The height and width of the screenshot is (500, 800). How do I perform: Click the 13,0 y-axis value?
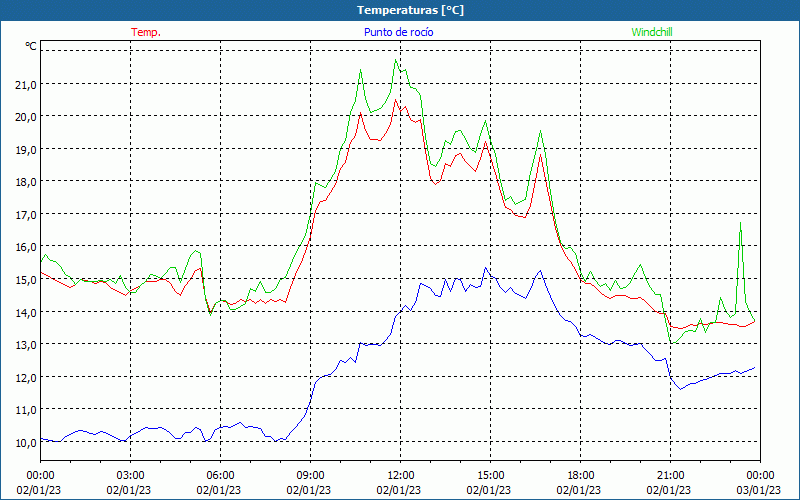26,344
